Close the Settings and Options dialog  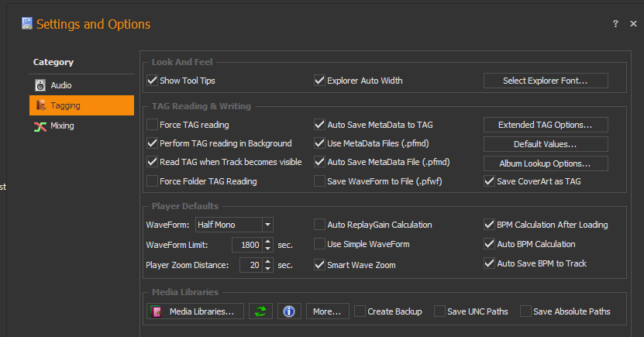(633, 24)
